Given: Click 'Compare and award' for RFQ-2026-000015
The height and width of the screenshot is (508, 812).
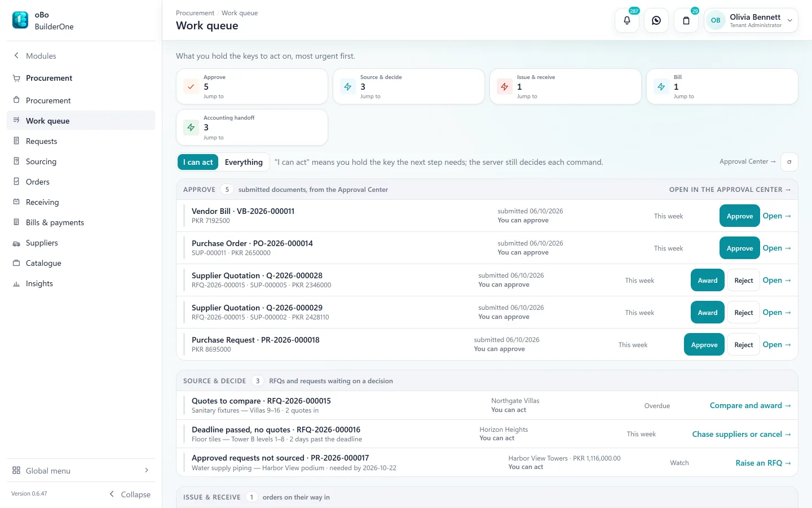Looking at the screenshot, I should point(751,405).
